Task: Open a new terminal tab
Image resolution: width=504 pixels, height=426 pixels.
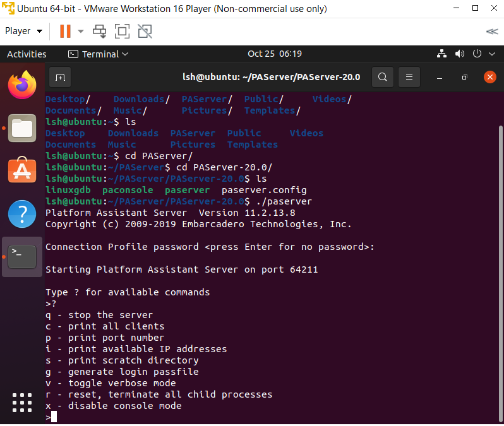Action: tap(60, 77)
